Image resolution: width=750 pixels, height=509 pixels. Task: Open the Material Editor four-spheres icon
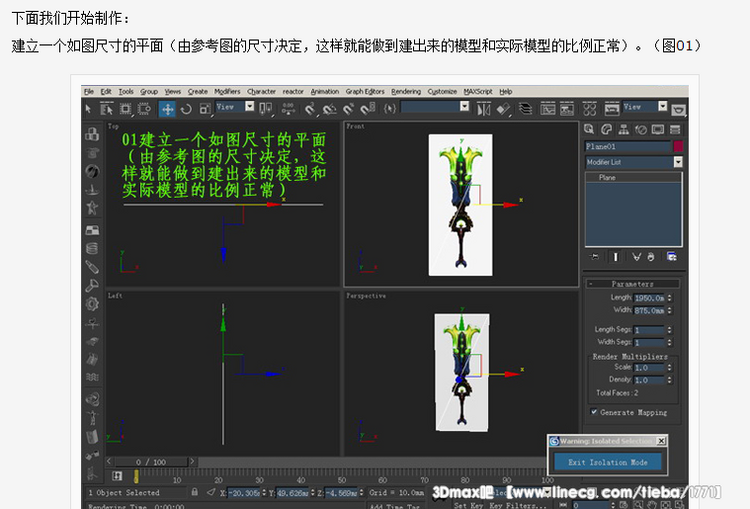click(x=589, y=109)
